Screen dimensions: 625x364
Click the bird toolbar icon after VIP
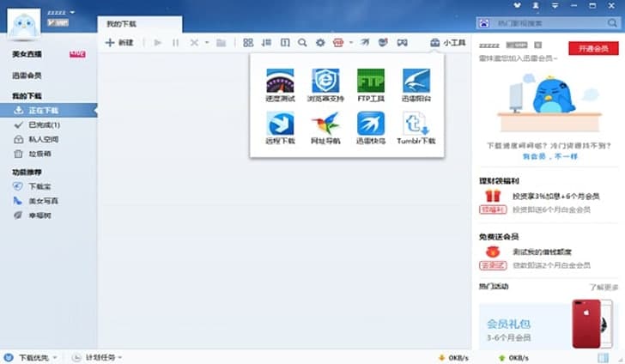pyautogui.click(x=365, y=42)
